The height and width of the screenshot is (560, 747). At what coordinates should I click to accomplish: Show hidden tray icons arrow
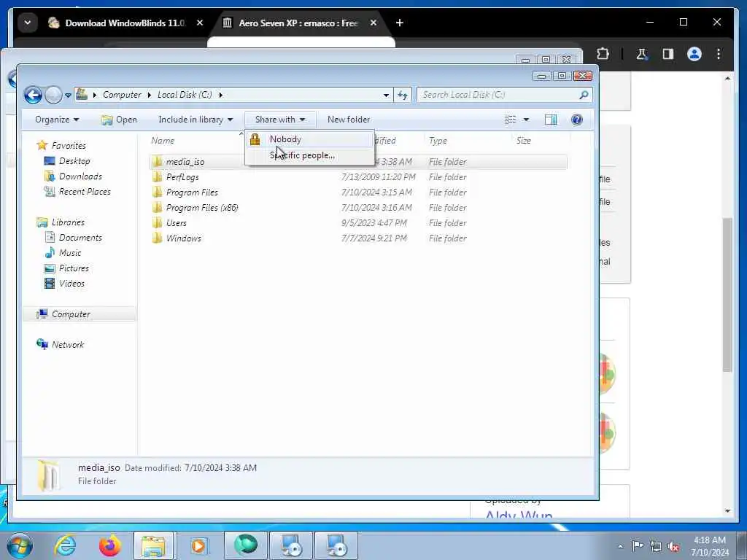click(x=620, y=546)
